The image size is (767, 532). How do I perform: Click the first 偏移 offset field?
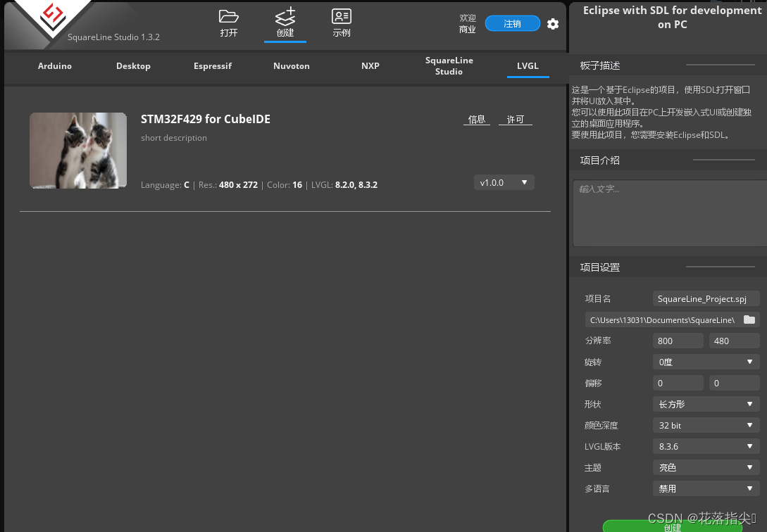678,383
